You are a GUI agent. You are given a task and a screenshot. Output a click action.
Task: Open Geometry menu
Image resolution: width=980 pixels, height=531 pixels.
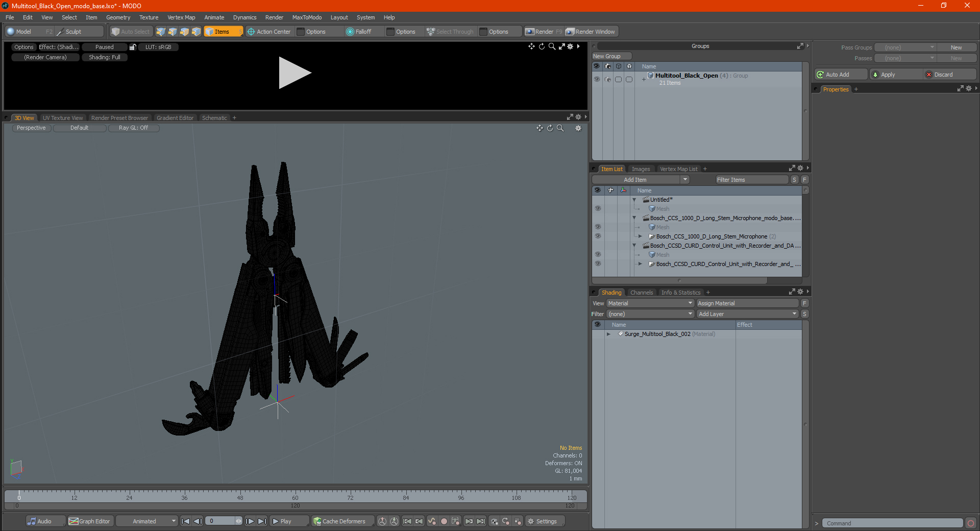[118, 17]
